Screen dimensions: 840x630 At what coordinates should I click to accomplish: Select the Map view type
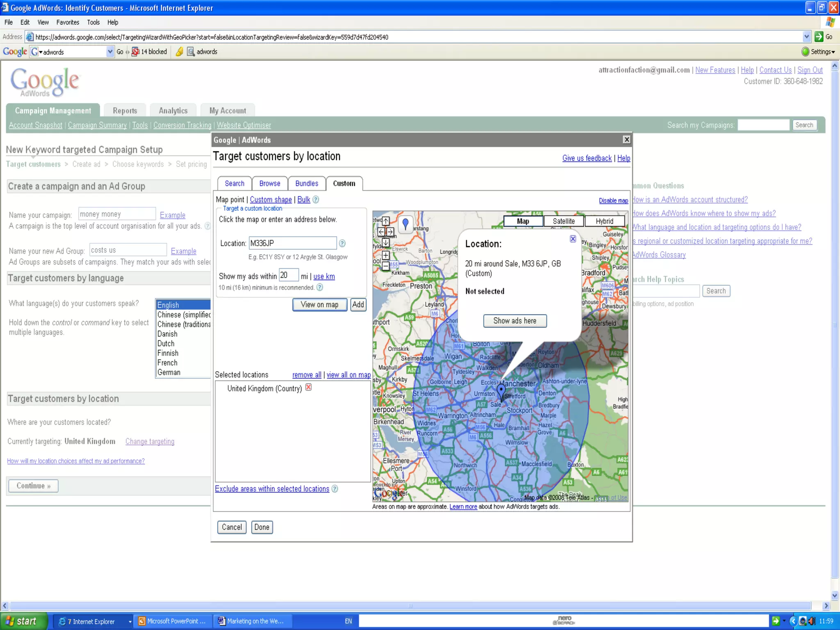tap(523, 221)
